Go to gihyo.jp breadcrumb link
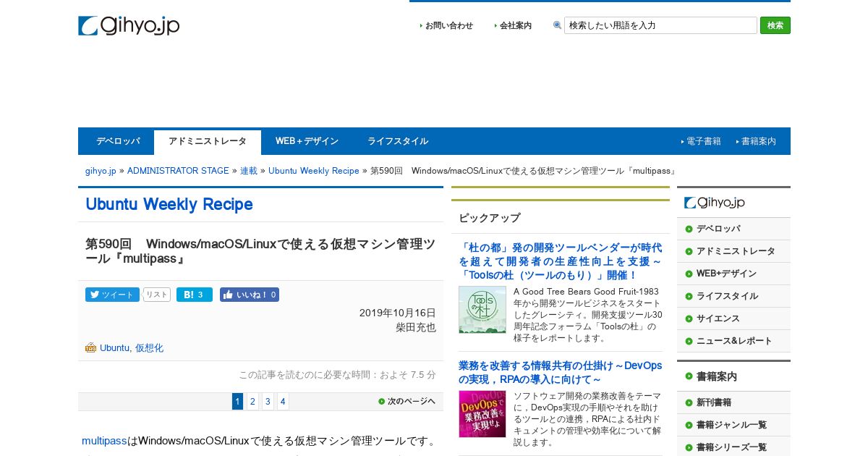 (101, 171)
